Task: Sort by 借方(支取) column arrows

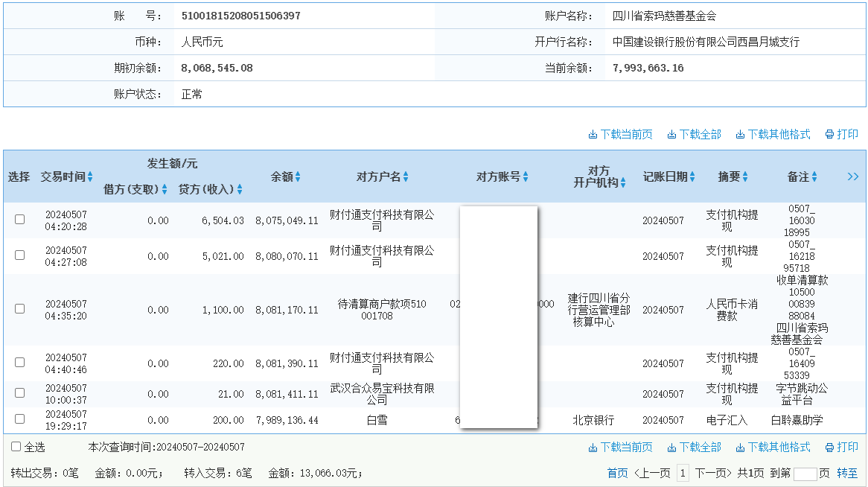Action: (165, 189)
